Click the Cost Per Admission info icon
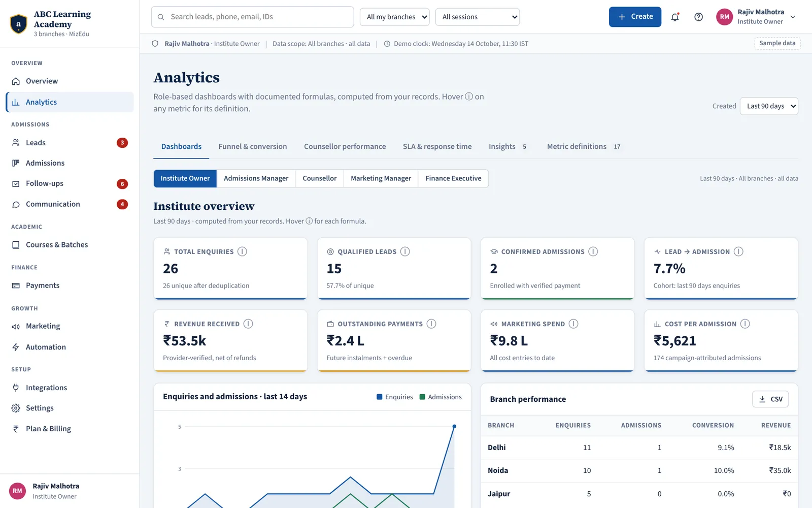This screenshot has width=812, height=508. pyautogui.click(x=745, y=324)
